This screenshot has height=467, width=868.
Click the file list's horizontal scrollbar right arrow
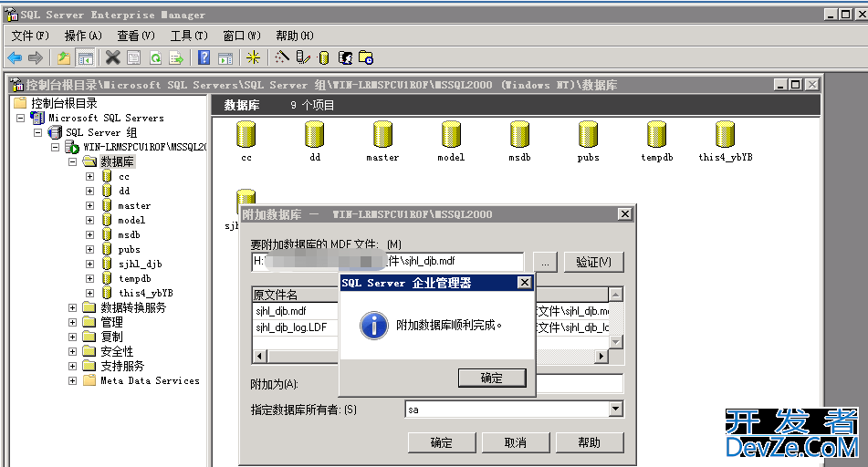tap(601, 357)
